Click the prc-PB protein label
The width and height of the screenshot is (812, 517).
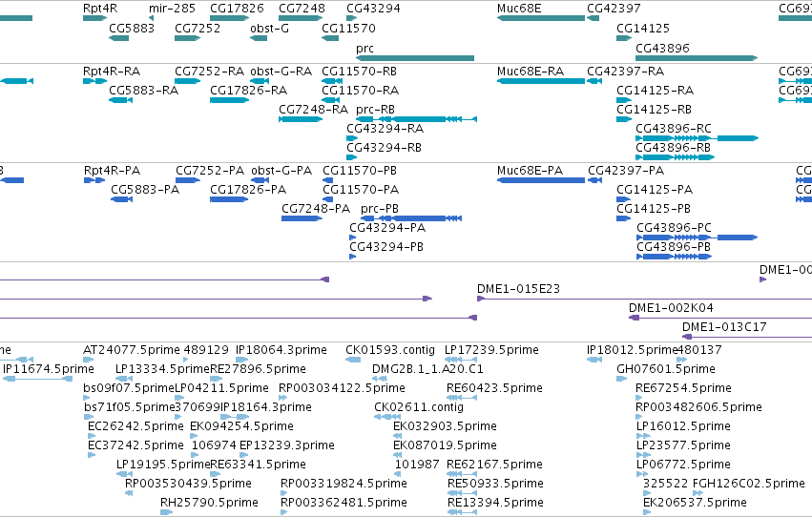(380, 209)
